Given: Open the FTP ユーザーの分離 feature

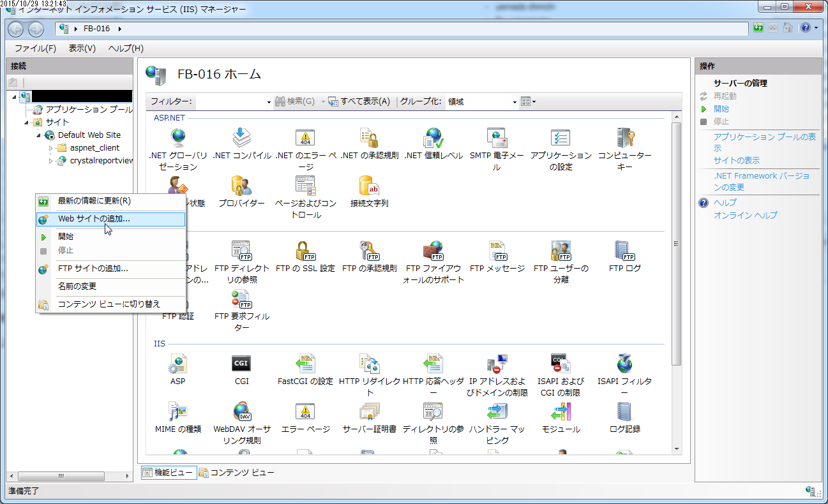Looking at the screenshot, I should tap(561, 262).
